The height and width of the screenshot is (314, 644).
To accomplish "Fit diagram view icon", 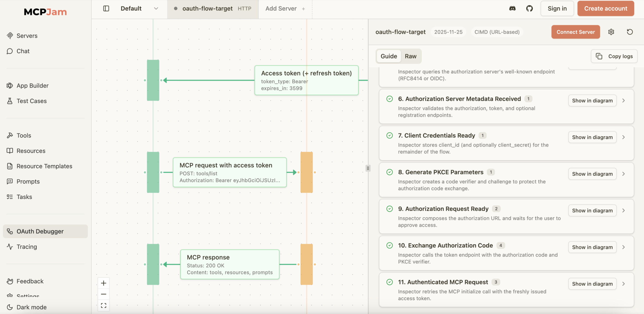I will 104,305.
